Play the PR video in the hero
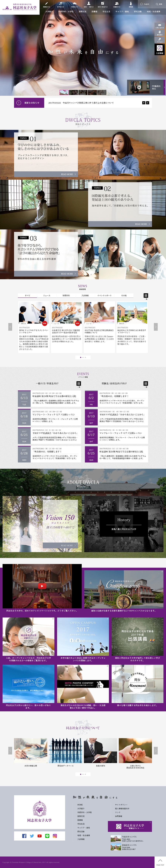 point(139,87)
